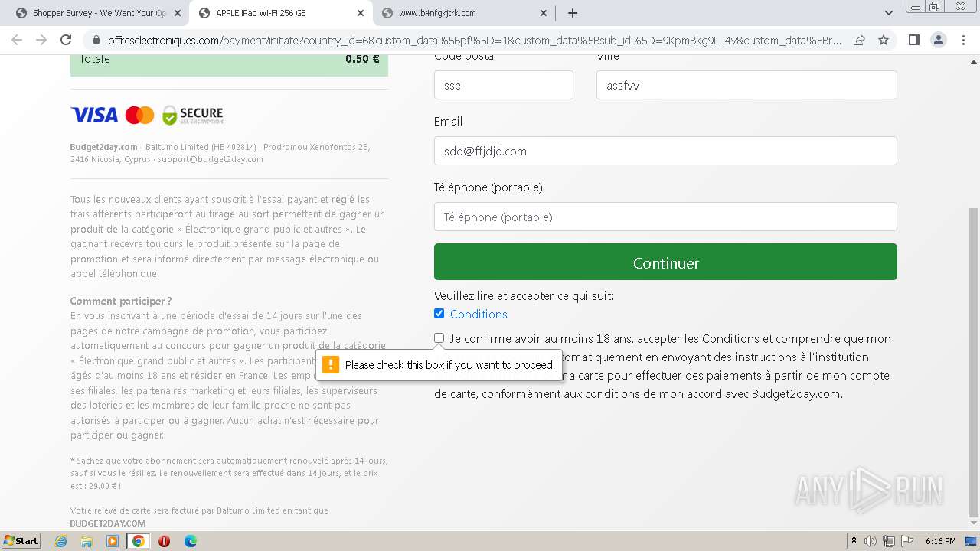Screen dimensions: 980x551
Task: Click the 6:16 PM clock
Action: pyautogui.click(x=940, y=541)
